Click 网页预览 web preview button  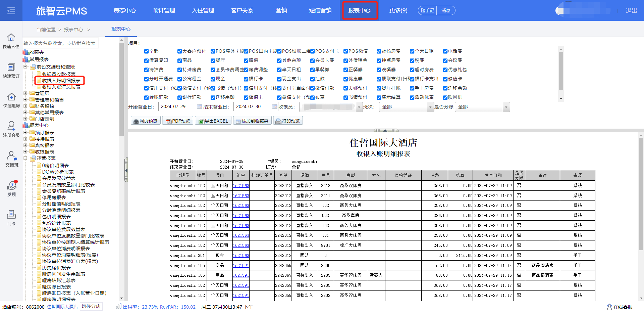point(145,121)
